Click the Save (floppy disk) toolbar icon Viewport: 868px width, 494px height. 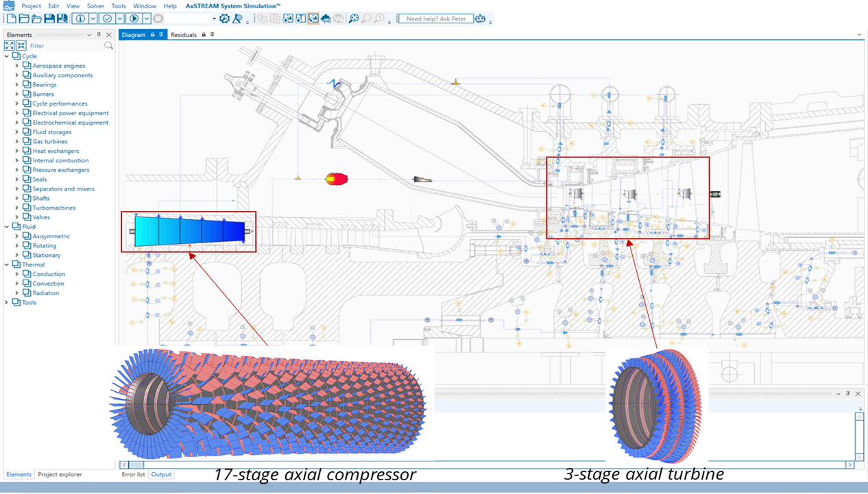pyautogui.click(x=49, y=18)
